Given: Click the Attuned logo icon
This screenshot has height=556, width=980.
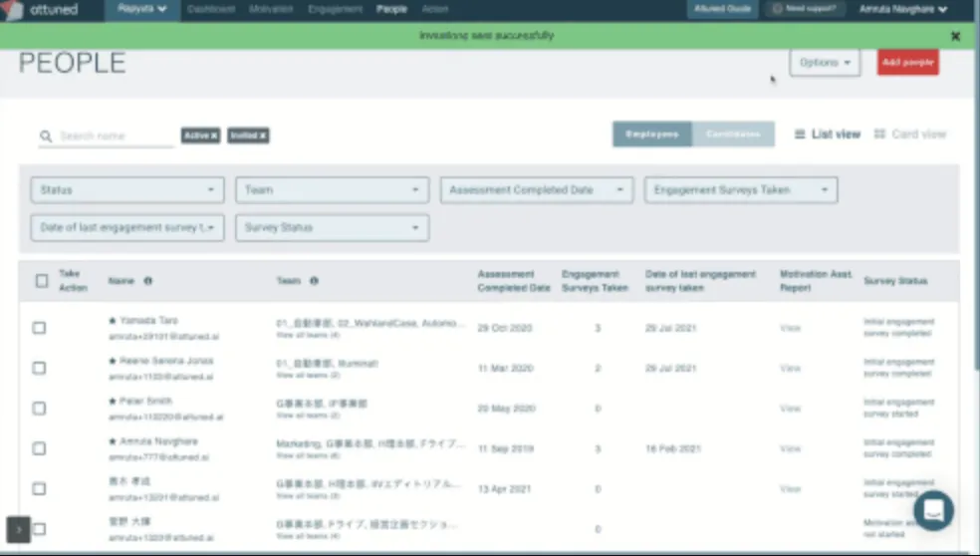Looking at the screenshot, I should click(14, 10).
